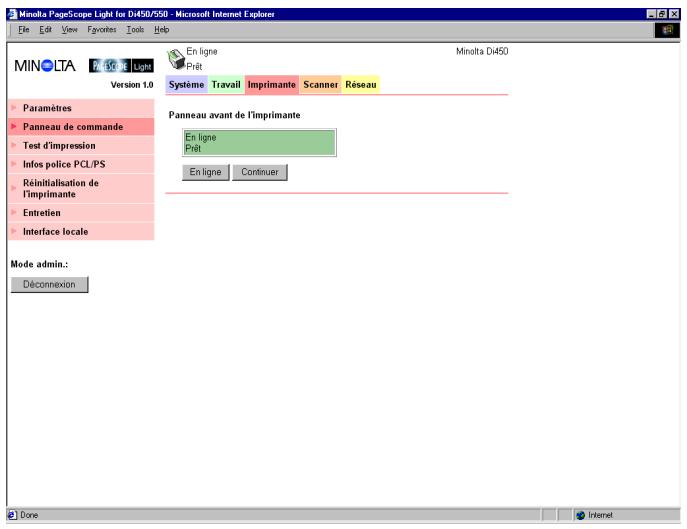Go to the Réseau tab
Screen dimensions: 687x529
pos(361,85)
